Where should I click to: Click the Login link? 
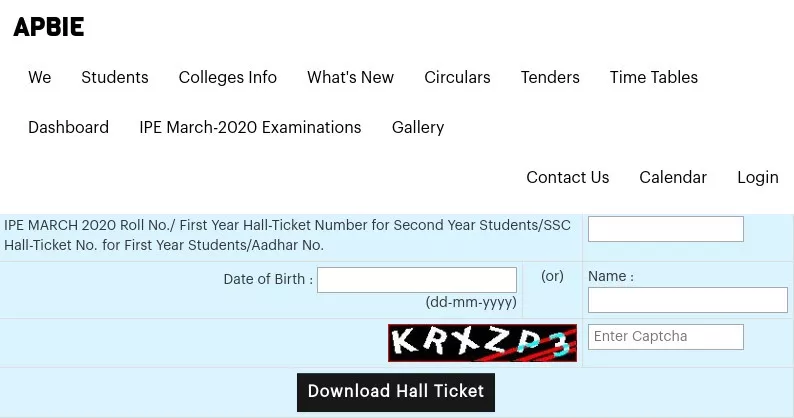[x=757, y=177]
